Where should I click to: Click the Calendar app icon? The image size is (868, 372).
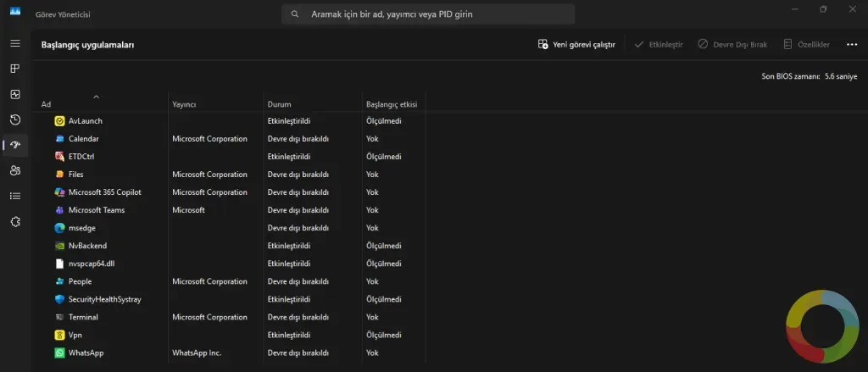[59, 139]
